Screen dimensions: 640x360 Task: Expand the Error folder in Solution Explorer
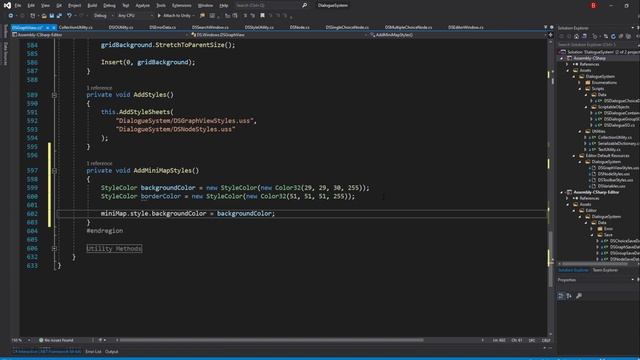(x=592, y=229)
